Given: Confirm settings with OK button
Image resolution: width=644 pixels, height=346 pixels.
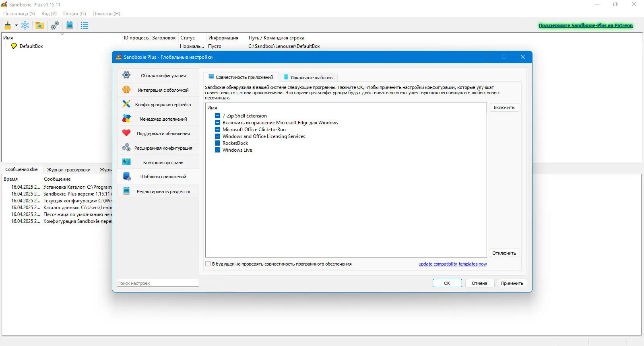Looking at the screenshot, I should 447,283.
